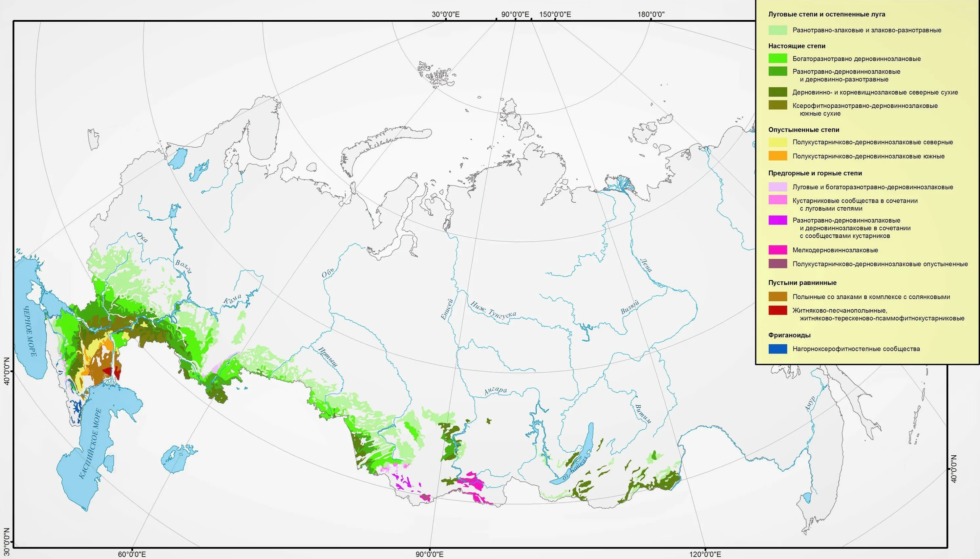Click the top 150°0'0"E longitude label
The width and height of the screenshot is (980, 559).
pyautogui.click(x=555, y=14)
